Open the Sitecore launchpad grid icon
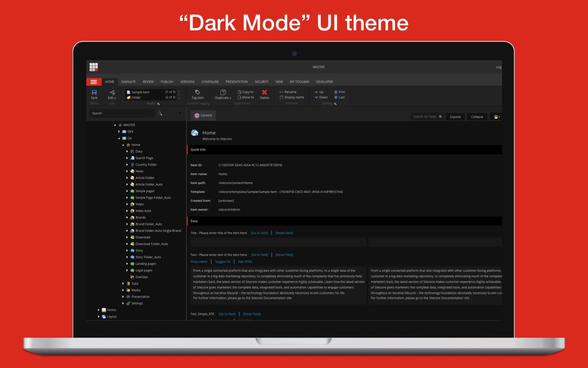This screenshot has width=588, height=368. 94,67
